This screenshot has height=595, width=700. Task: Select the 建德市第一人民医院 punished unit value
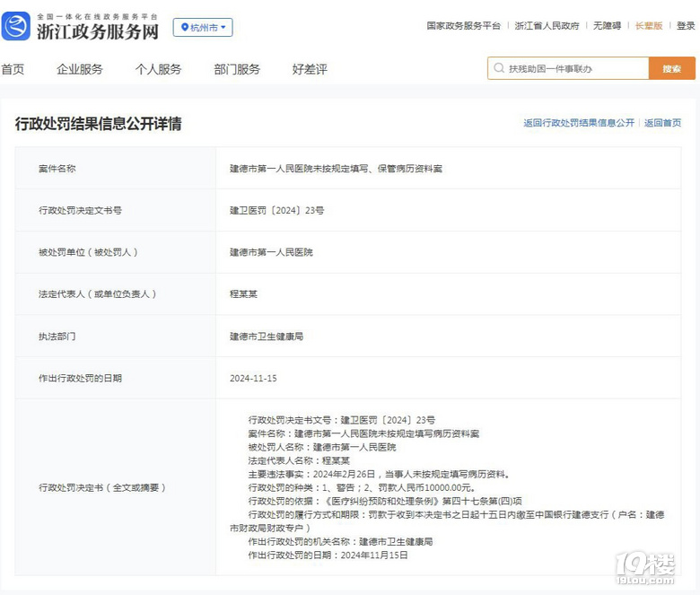[x=271, y=252]
